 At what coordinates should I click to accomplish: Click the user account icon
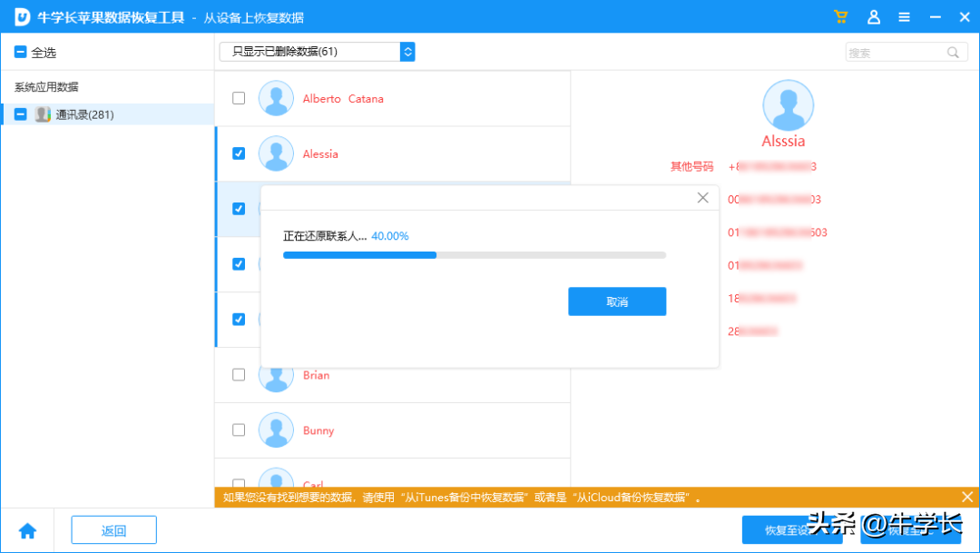click(873, 16)
